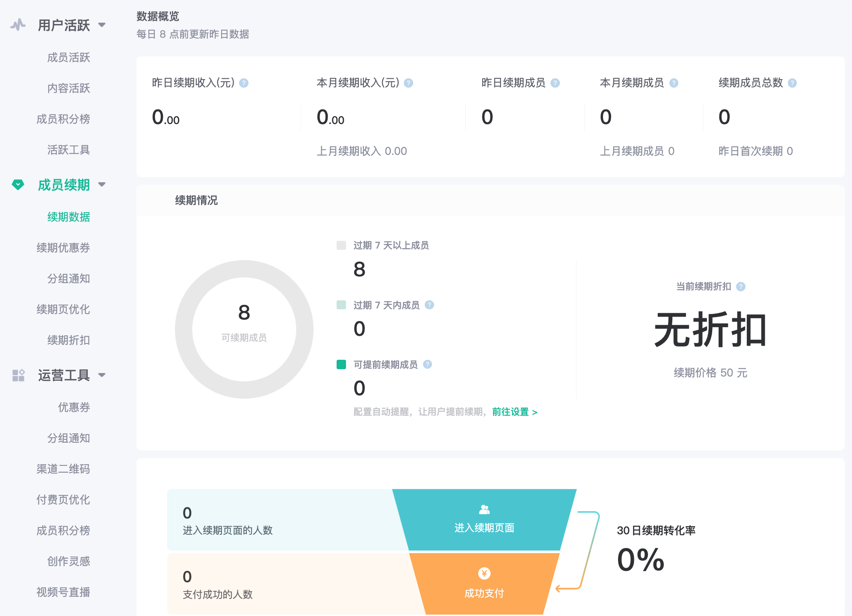Viewport: 852px width, 616px height.
Task: Open 视频号直播 in the sidebar
Action: point(63,592)
